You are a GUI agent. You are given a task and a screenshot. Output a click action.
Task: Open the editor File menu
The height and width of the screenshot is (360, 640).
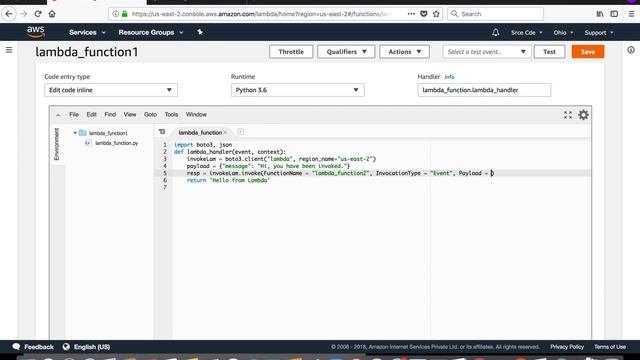point(74,115)
